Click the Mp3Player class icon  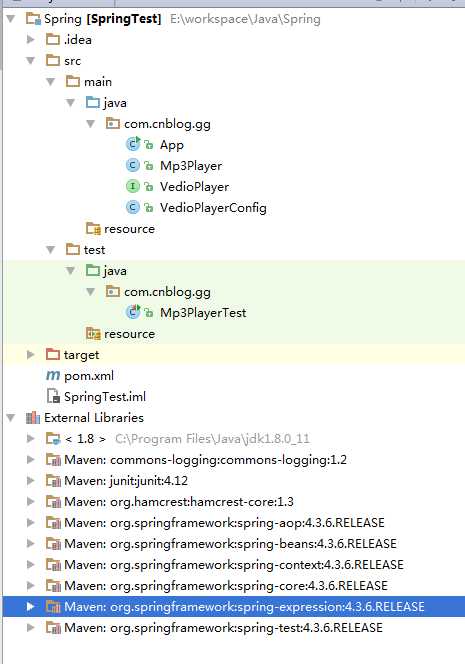(133, 165)
